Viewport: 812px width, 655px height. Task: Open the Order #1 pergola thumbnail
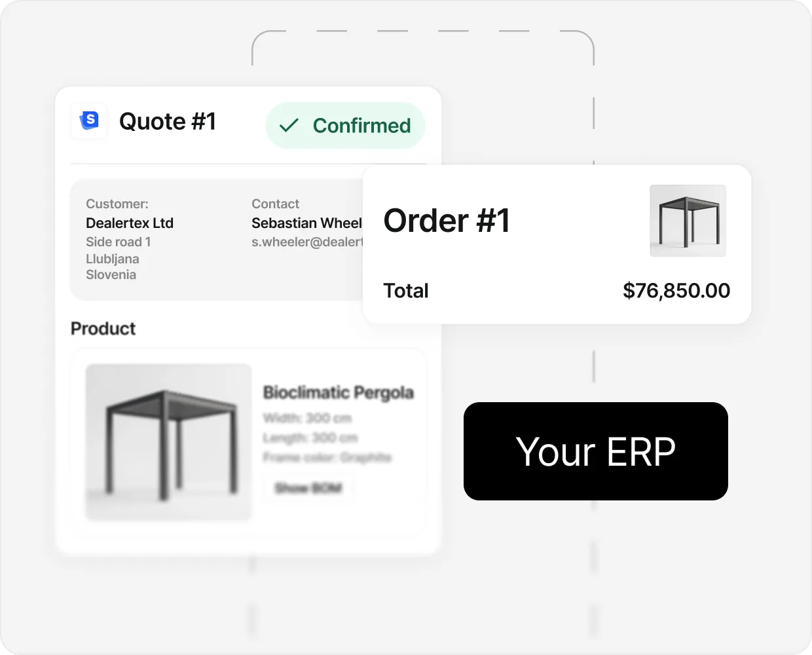[x=688, y=221]
